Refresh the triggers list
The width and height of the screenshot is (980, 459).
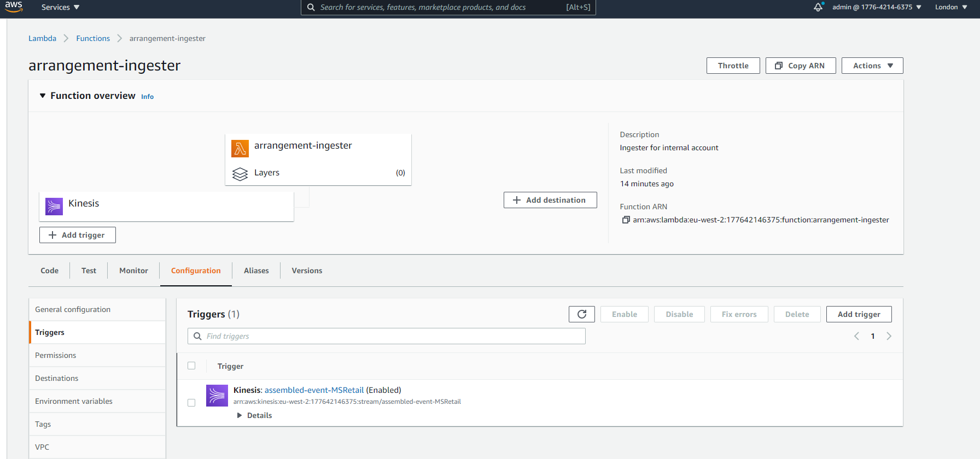point(581,314)
